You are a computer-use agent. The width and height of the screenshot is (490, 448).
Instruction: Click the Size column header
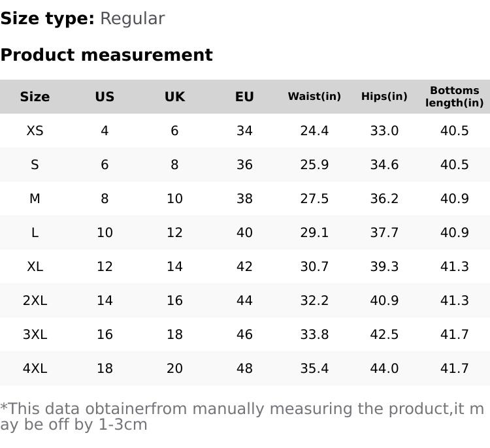pyautogui.click(x=35, y=97)
